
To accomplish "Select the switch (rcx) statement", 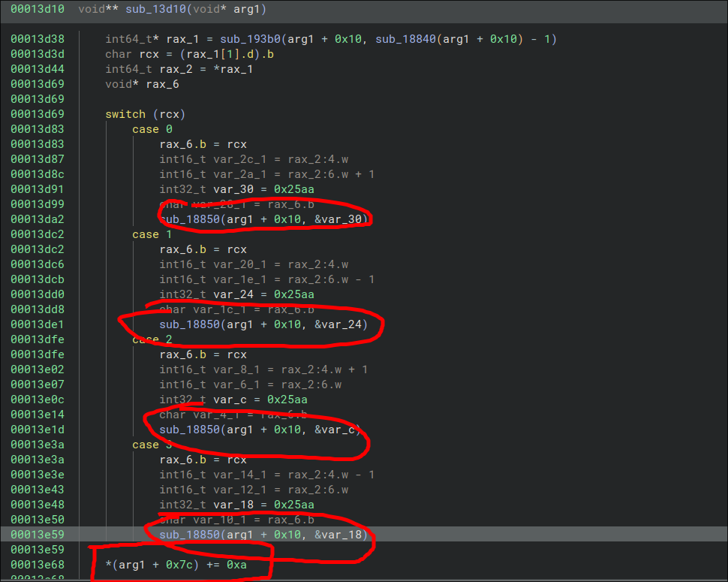I will point(145,114).
